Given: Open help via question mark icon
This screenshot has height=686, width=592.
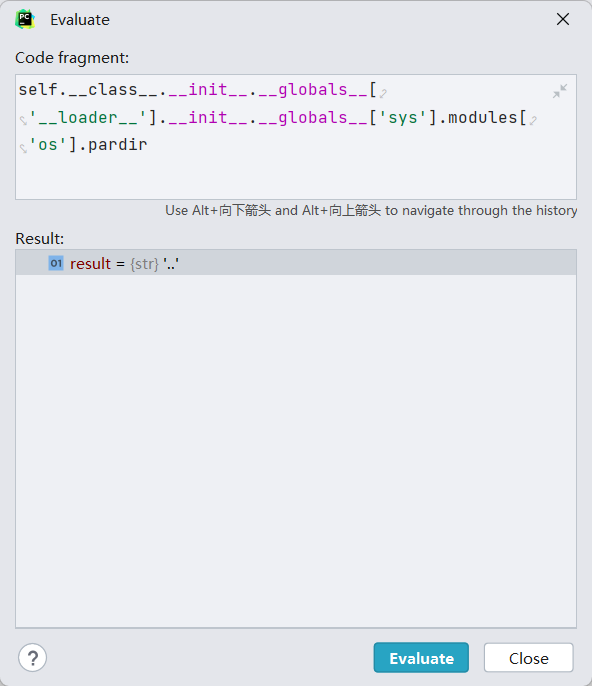Looking at the screenshot, I should pyautogui.click(x=32, y=658).
